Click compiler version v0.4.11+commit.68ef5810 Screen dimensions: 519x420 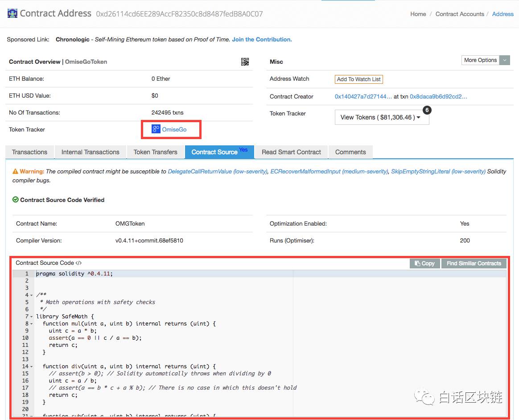149,241
